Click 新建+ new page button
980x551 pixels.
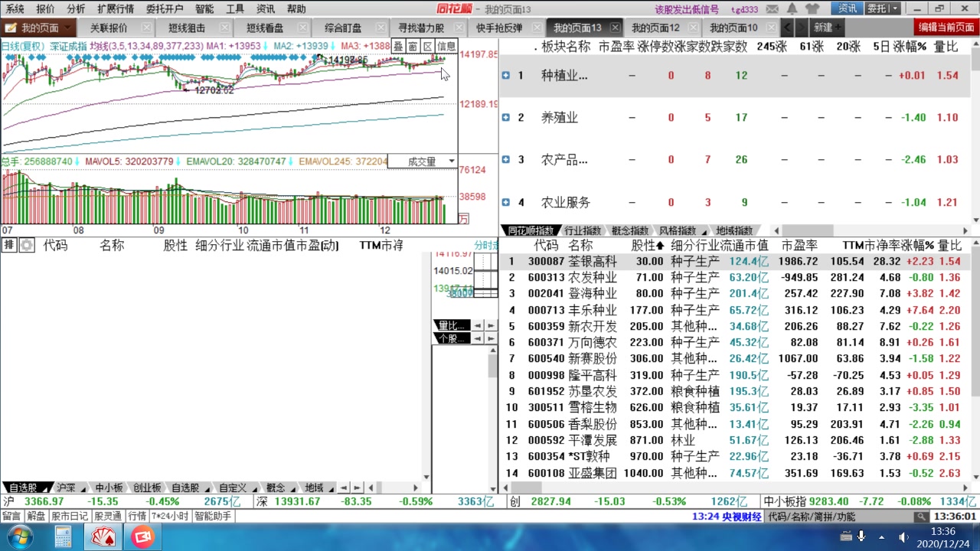[x=826, y=28]
